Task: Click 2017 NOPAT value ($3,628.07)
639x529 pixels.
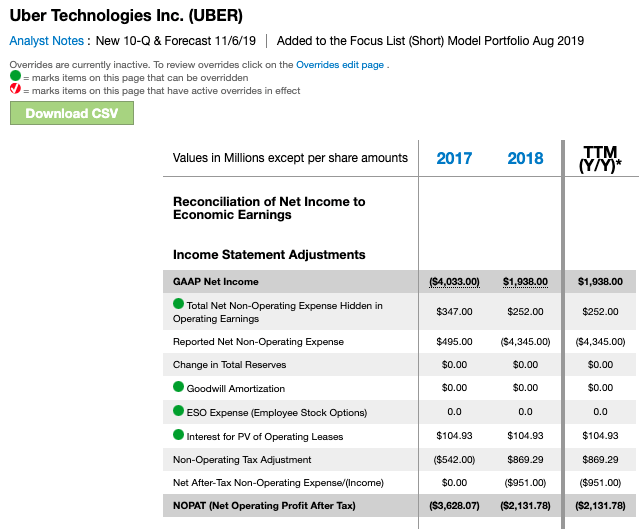Action: coord(454,506)
